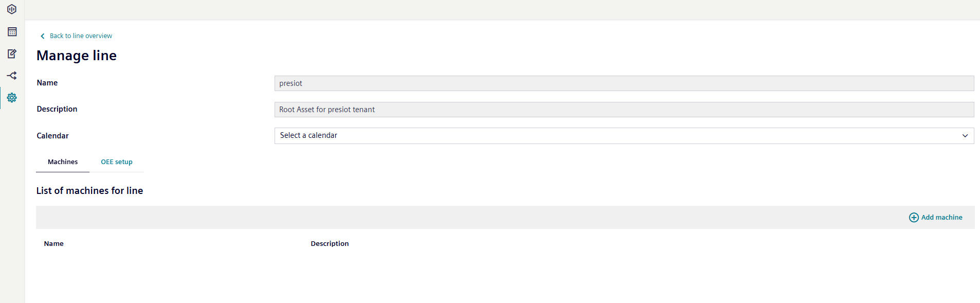Click the presiot name field
The height and width of the screenshot is (303, 980).
point(624,83)
